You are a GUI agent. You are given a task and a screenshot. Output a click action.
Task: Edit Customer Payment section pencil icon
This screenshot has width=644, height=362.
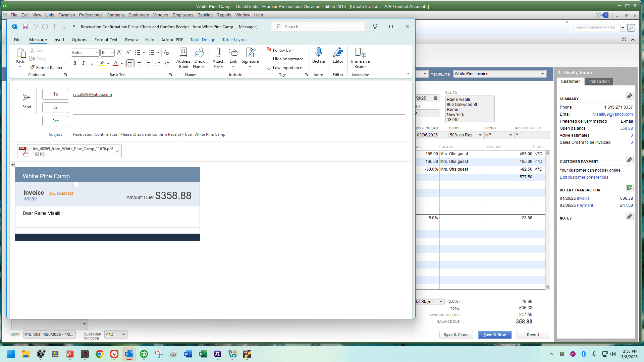point(630,160)
